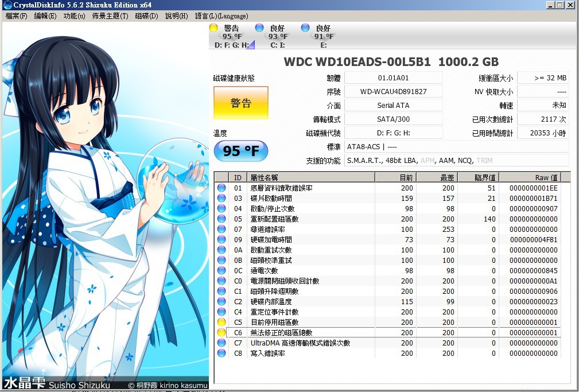Click blue status icon of attribute 05
This screenshot has width=579, height=392.
[x=222, y=219]
